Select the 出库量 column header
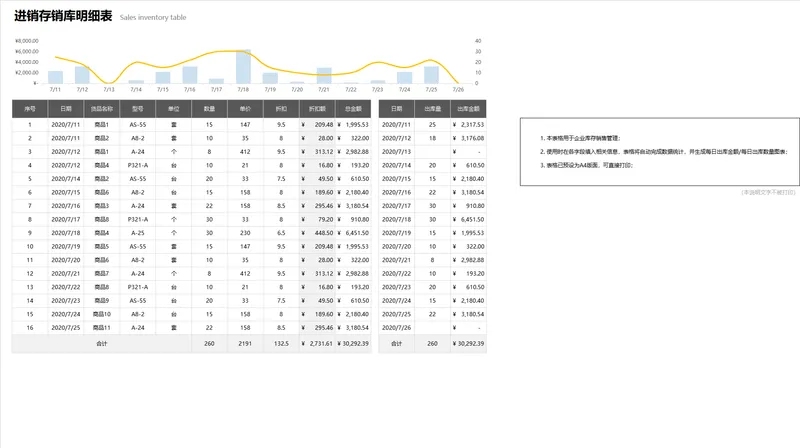Screen dimensions: 800x448 (432, 109)
